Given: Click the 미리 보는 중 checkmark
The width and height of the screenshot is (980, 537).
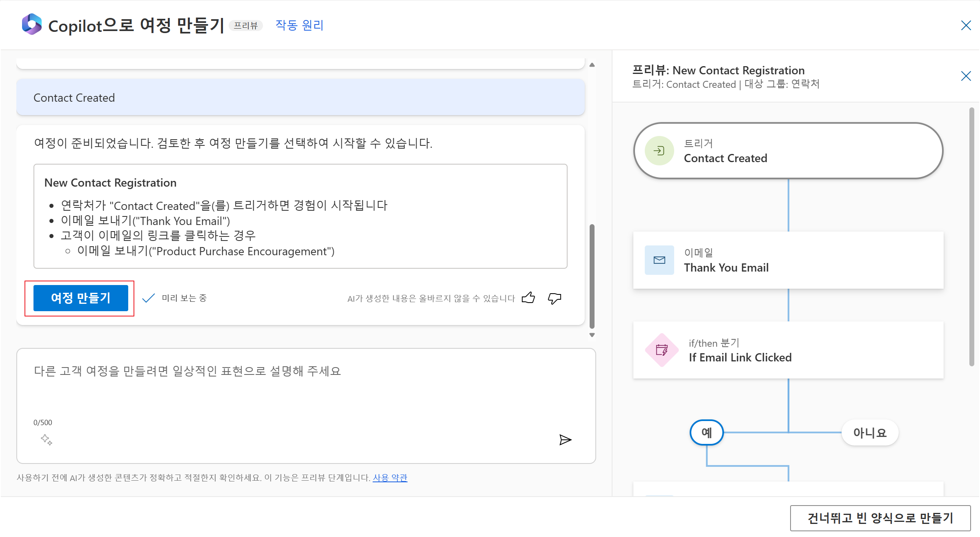Looking at the screenshot, I should pyautogui.click(x=149, y=298).
